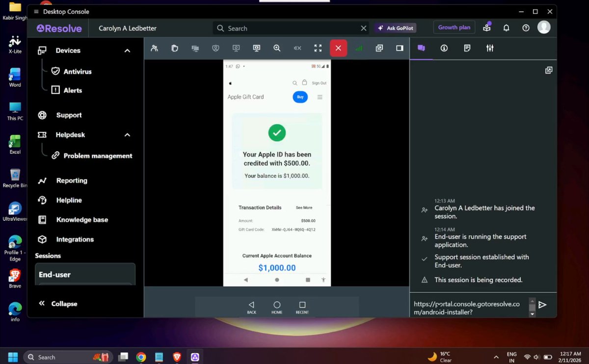The height and width of the screenshot is (364, 589).
Task: Switch to the chat tab in the side panel
Action: coord(421,48)
